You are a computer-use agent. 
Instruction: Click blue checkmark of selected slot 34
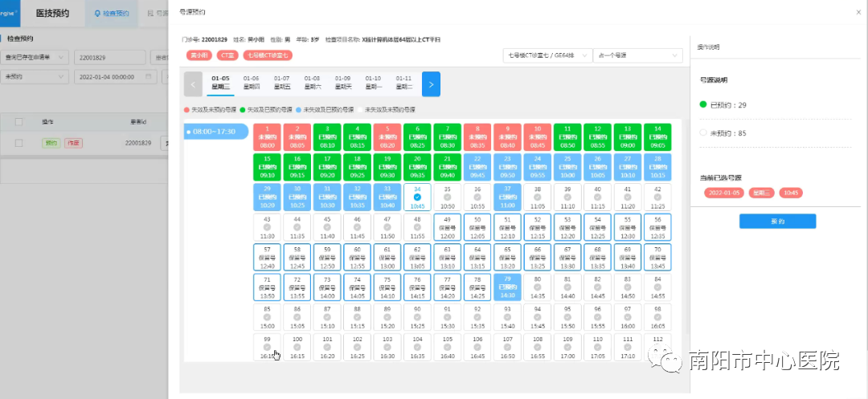coord(417,197)
